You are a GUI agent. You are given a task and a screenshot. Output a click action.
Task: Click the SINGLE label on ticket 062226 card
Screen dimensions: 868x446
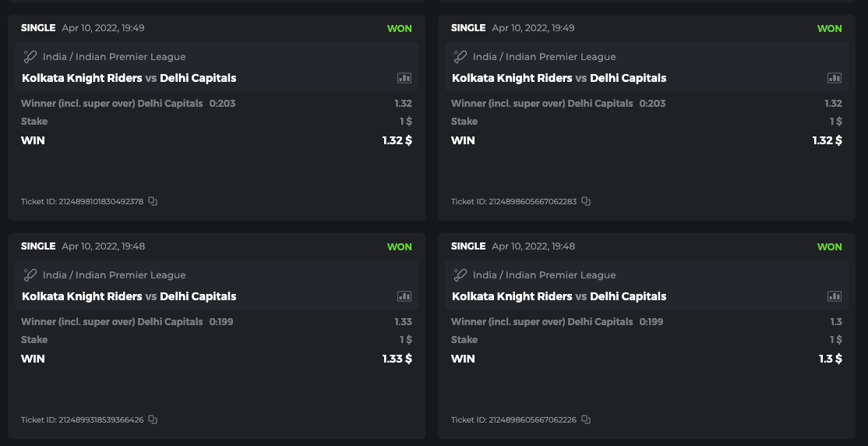pyautogui.click(x=468, y=246)
